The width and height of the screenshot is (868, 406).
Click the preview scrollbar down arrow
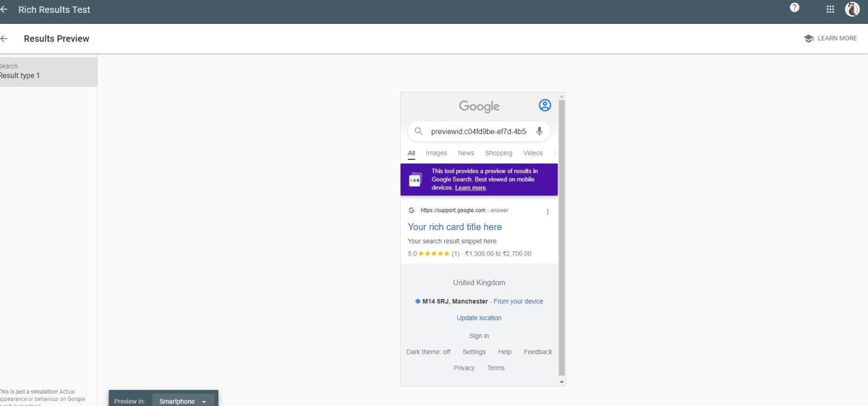click(561, 381)
